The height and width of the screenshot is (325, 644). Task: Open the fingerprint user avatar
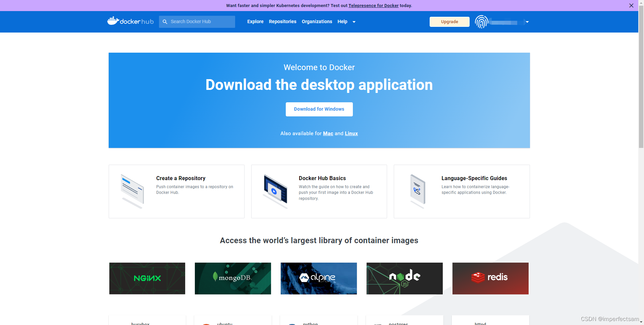[482, 22]
